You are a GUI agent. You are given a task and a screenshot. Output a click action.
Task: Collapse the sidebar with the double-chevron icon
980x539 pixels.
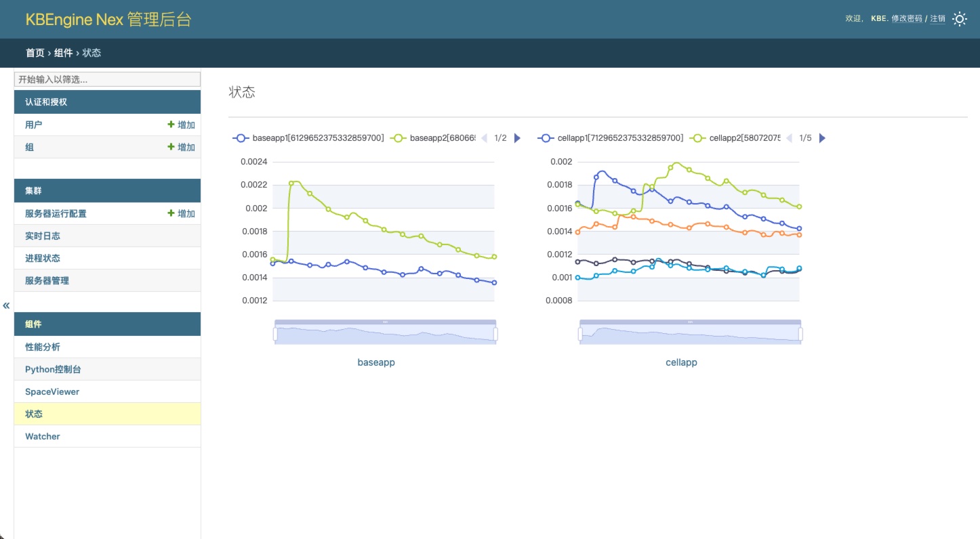(6, 305)
